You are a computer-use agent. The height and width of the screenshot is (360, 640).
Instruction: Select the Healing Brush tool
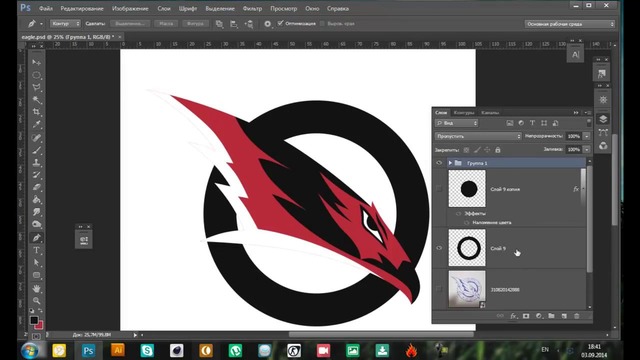click(x=36, y=138)
